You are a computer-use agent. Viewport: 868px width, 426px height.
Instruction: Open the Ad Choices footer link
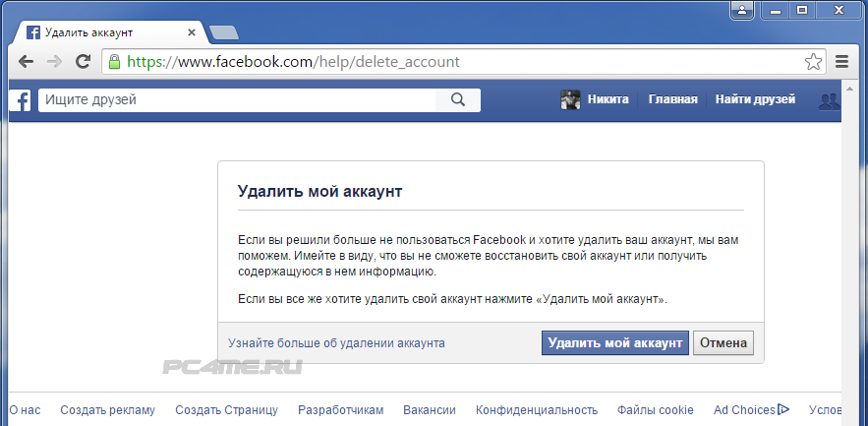744,410
